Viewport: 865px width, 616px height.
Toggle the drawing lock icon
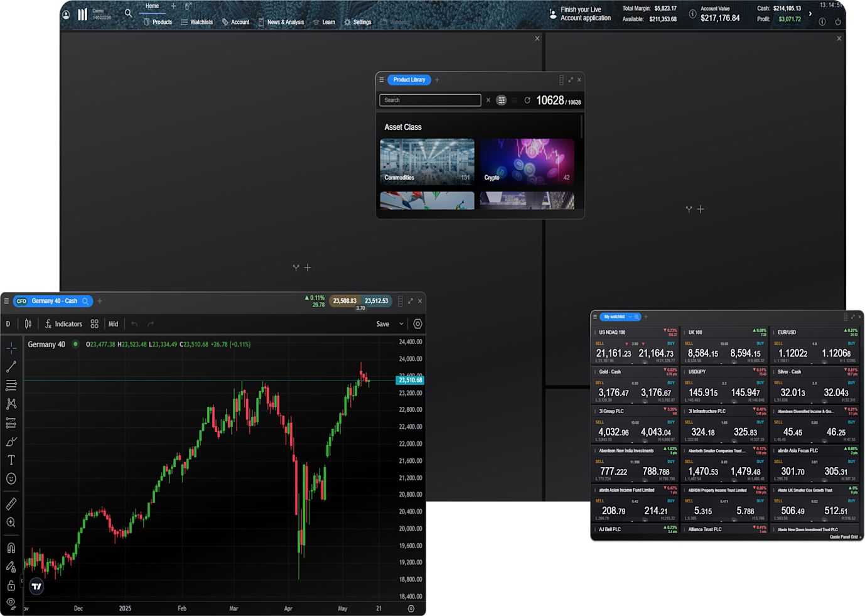pyautogui.click(x=11, y=586)
